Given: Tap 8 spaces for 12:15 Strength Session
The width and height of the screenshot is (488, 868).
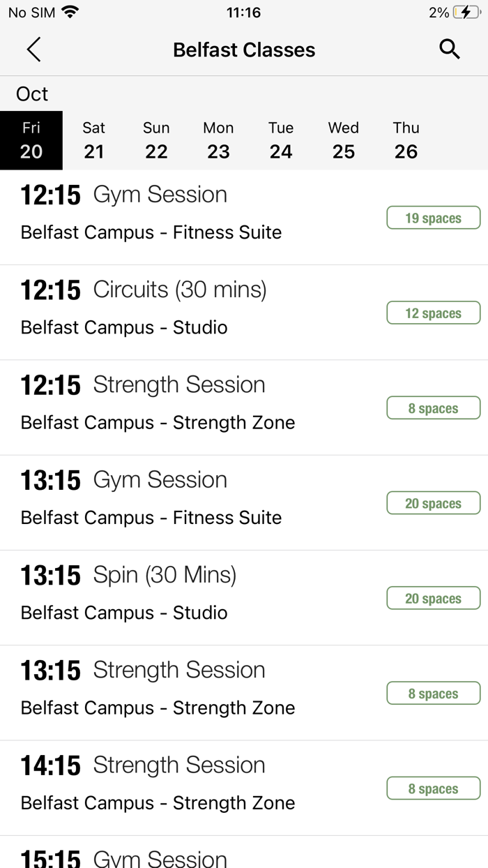Looking at the screenshot, I should tap(433, 407).
